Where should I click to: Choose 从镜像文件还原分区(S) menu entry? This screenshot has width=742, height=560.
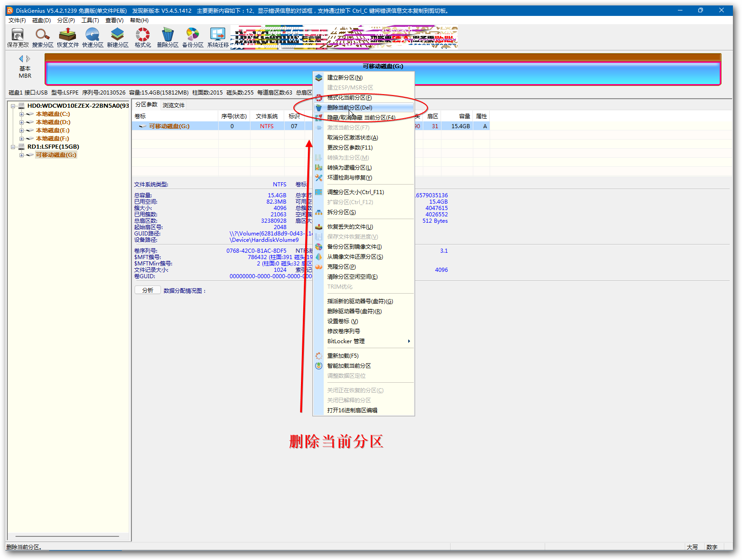pyautogui.click(x=364, y=257)
